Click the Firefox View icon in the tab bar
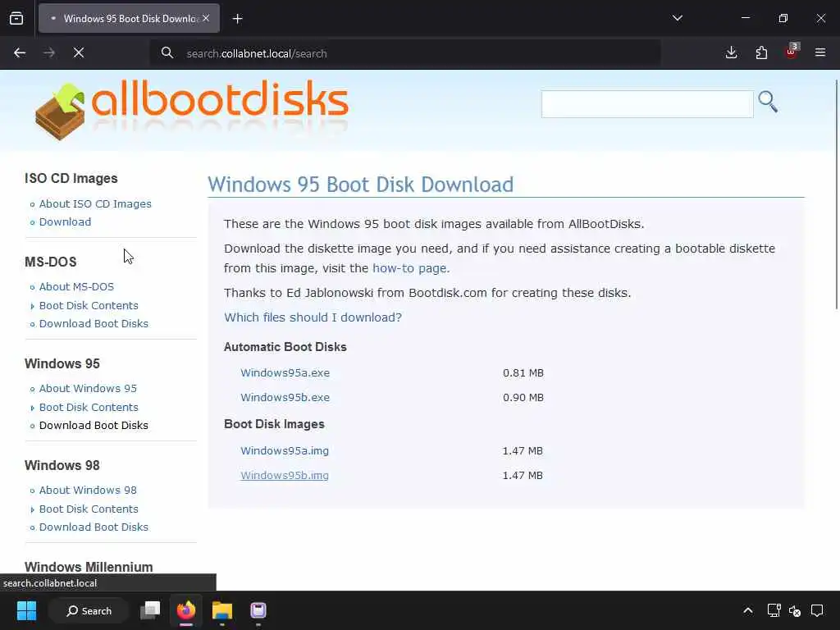The height and width of the screenshot is (630, 840). coord(16,19)
